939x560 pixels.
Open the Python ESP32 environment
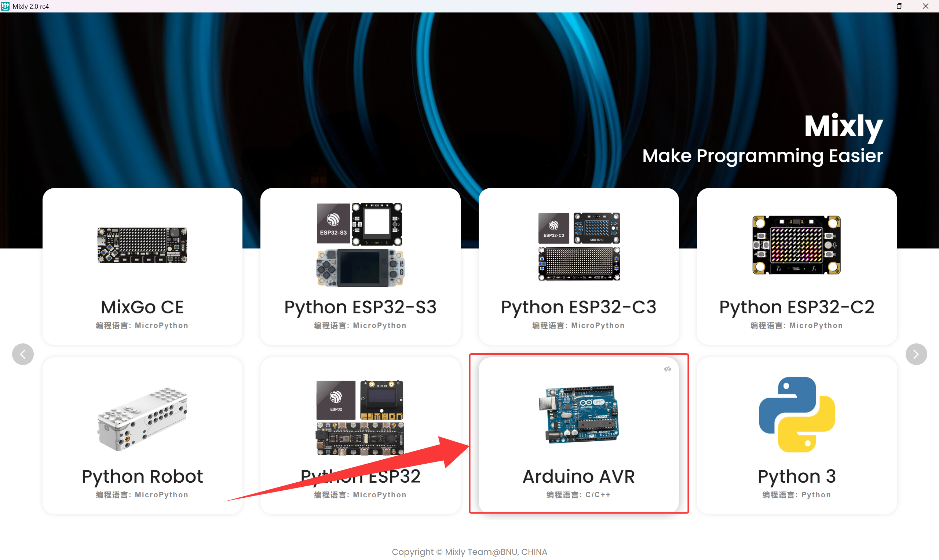(x=360, y=475)
